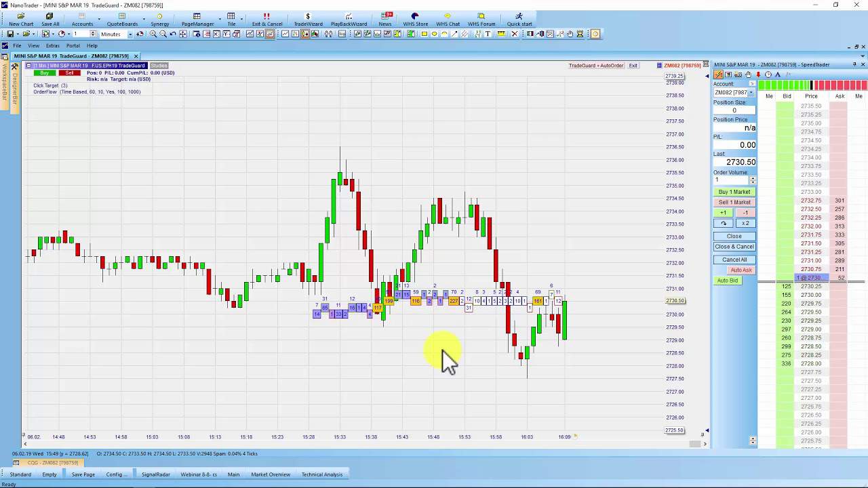Open the News panel
This screenshot has width=868, height=488.
click(x=385, y=19)
